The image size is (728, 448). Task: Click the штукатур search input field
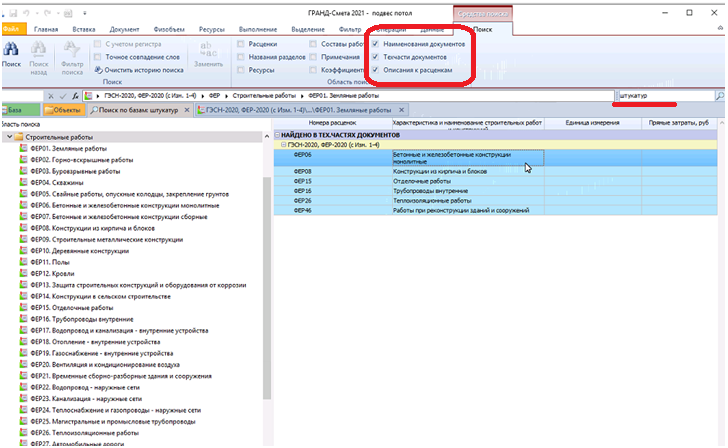(x=666, y=96)
